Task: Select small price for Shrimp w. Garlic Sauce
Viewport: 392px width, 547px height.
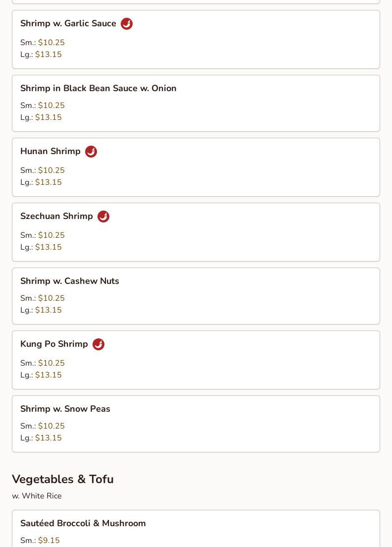Action: pos(51,43)
